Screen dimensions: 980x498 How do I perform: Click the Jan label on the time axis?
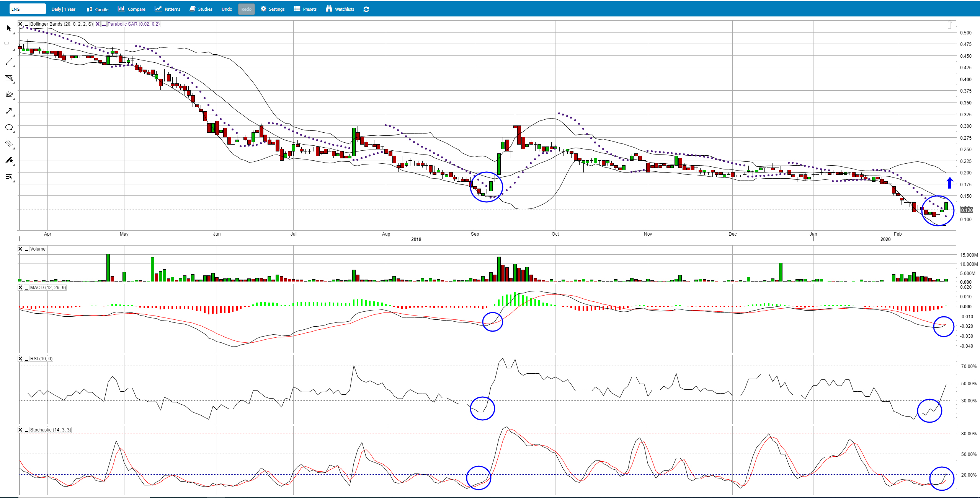813,234
